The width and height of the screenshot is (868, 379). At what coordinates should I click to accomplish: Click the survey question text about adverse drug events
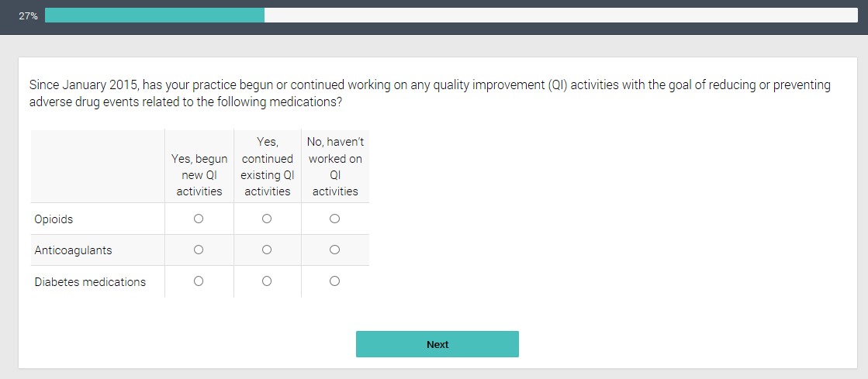pos(429,93)
